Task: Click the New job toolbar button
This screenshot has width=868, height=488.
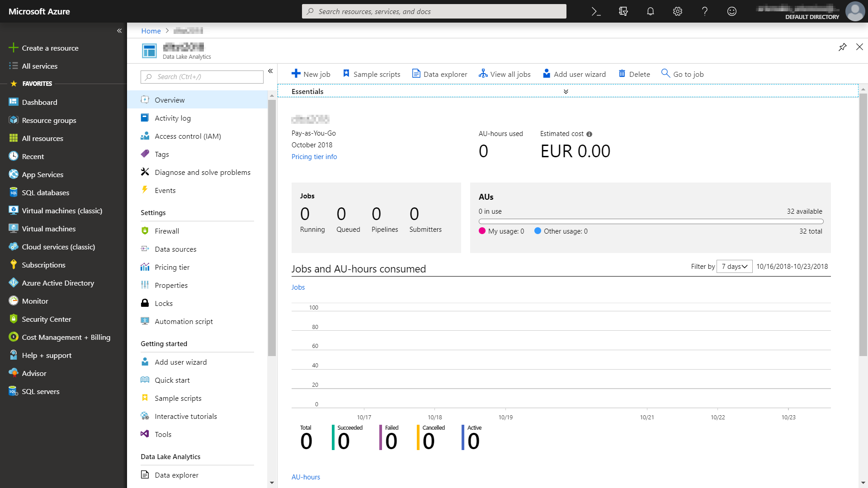Action: tap(311, 74)
